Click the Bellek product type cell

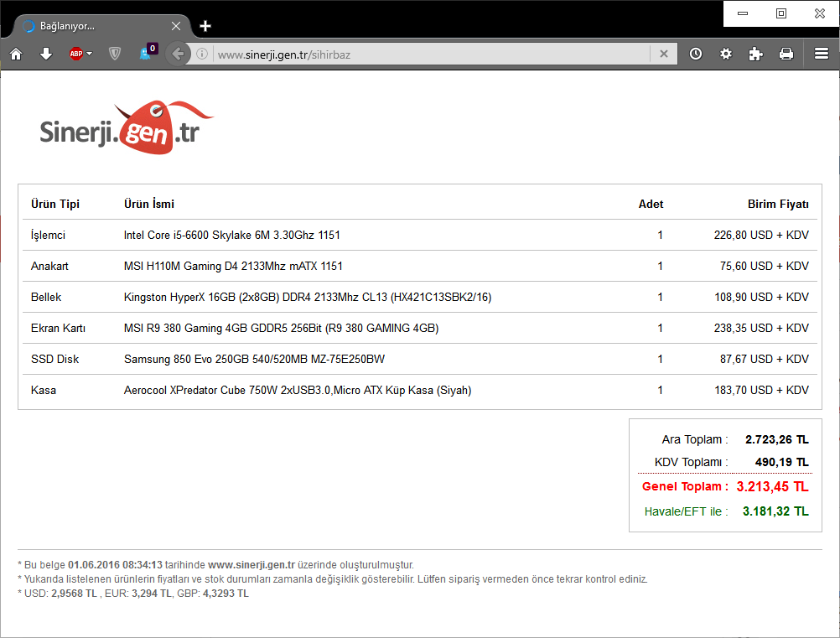point(46,298)
